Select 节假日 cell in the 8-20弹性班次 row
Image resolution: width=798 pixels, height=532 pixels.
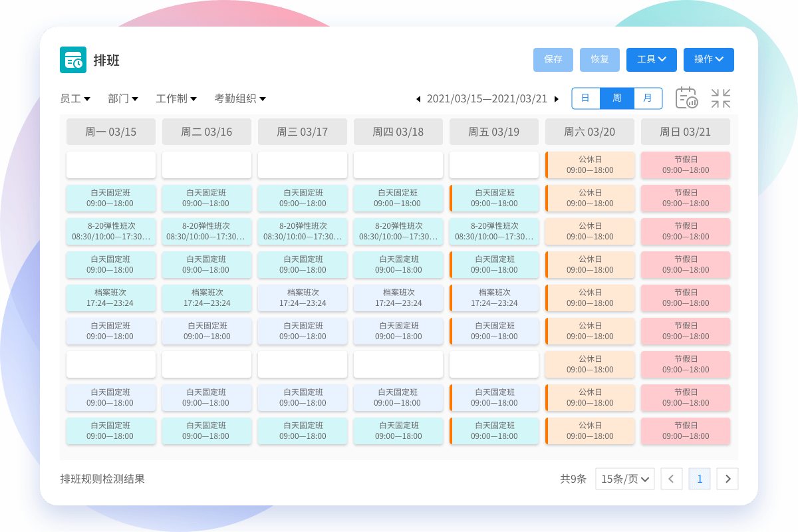(x=686, y=231)
